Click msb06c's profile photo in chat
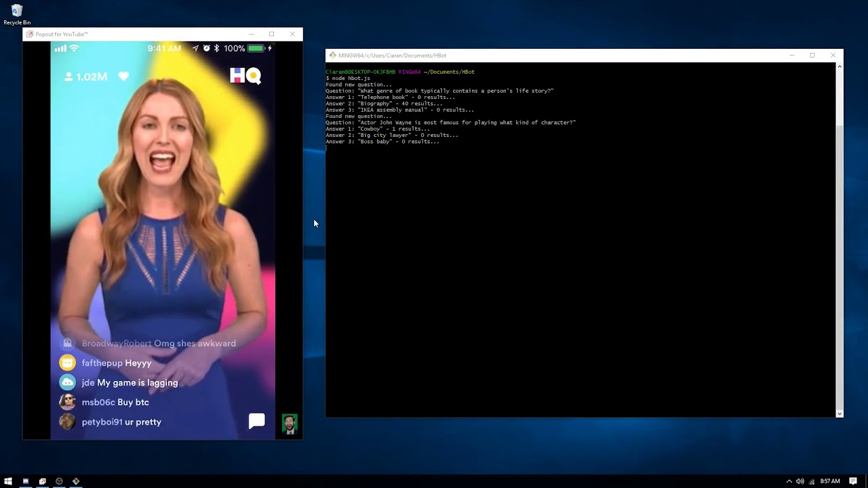The image size is (868, 488). (x=67, y=402)
